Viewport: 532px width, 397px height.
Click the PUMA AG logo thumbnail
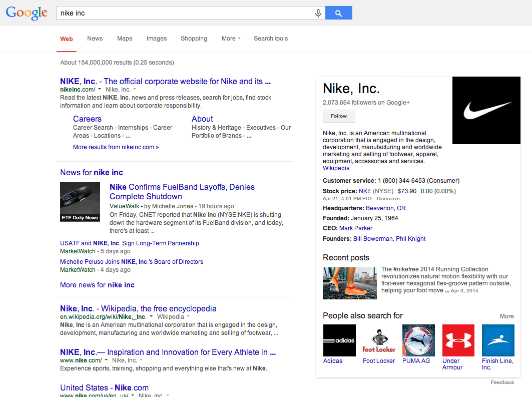tap(418, 340)
